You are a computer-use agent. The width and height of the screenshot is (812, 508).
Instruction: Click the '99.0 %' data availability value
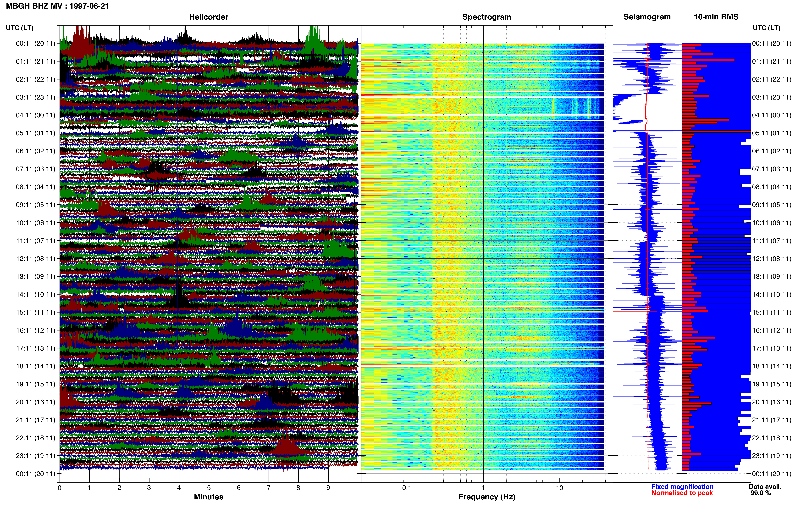pos(761,493)
